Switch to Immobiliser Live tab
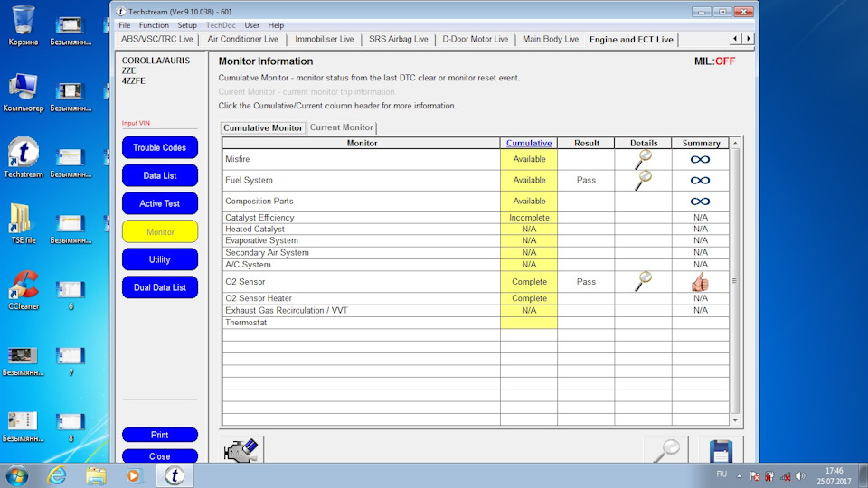This screenshot has height=488, width=868. (x=325, y=39)
